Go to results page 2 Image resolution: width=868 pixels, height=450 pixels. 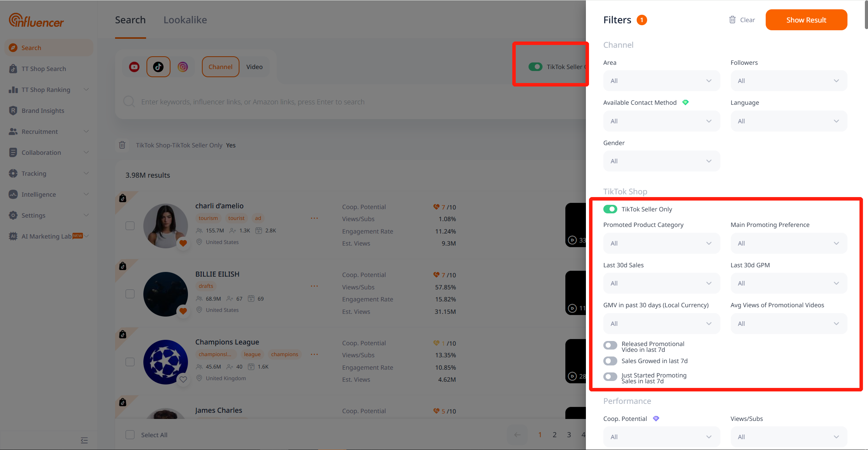coord(555,434)
